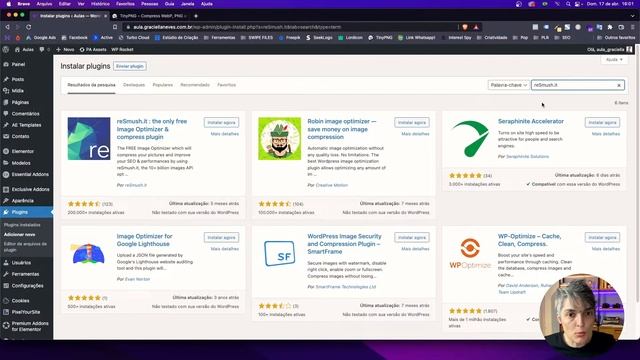Image resolution: width=640 pixels, height=360 pixels.
Task: Click the Novo plus button in admin bar
Action: pyautogui.click(x=65, y=49)
